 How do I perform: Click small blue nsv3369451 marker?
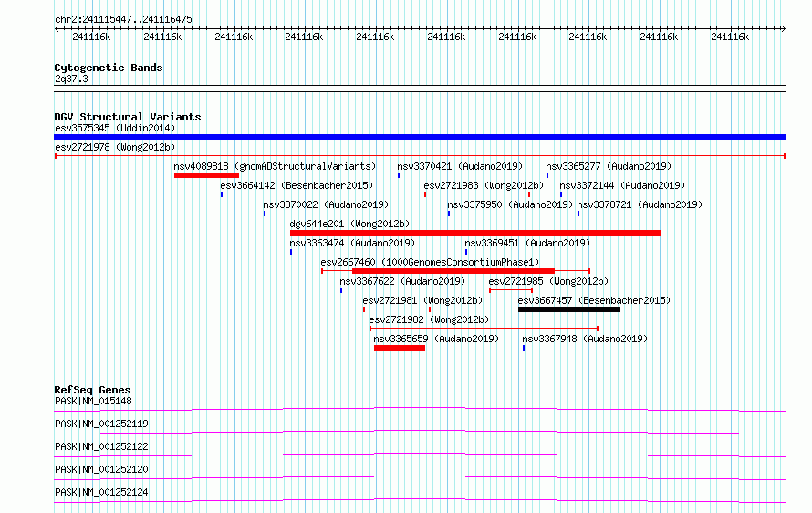(x=466, y=252)
